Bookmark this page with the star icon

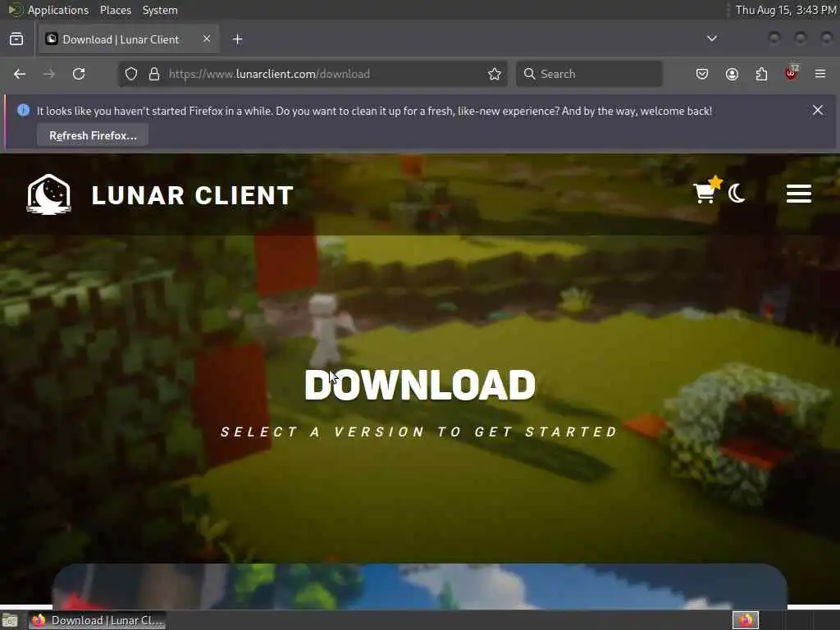pyautogui.click(x=495, y=74)
